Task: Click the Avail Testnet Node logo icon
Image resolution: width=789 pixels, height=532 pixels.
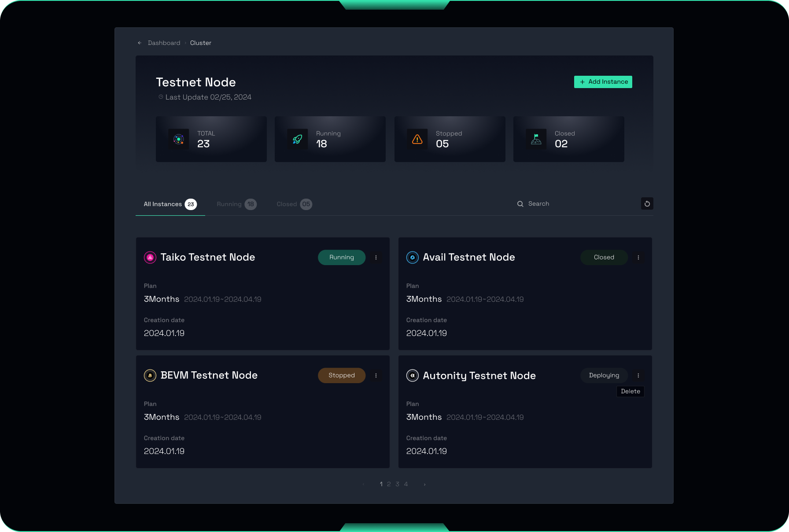Action: (413, 258)
